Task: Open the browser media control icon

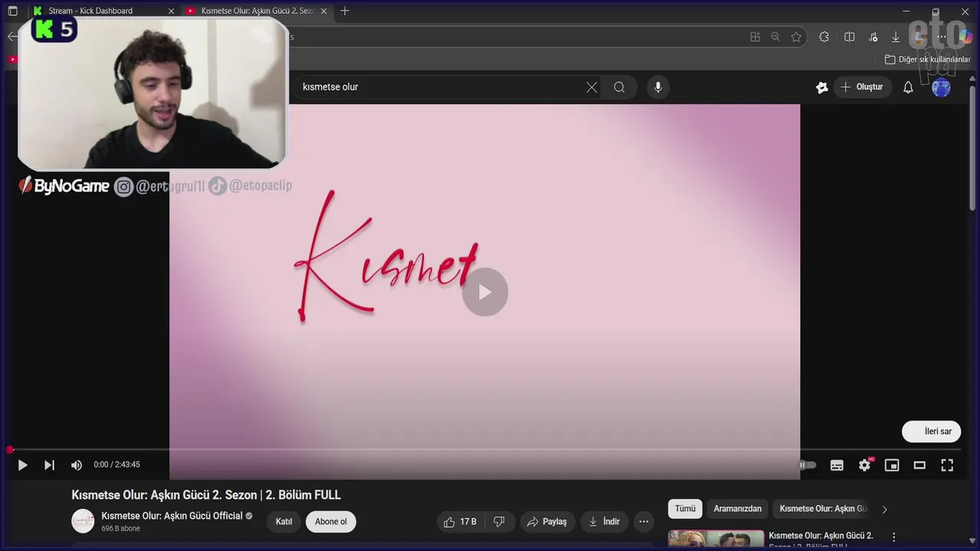Action: [874, 37]
